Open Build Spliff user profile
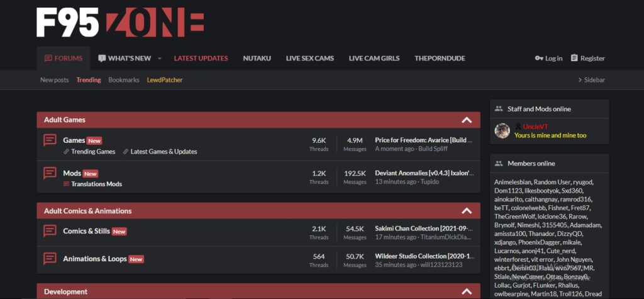644x299 pixels. pos(433,149)
